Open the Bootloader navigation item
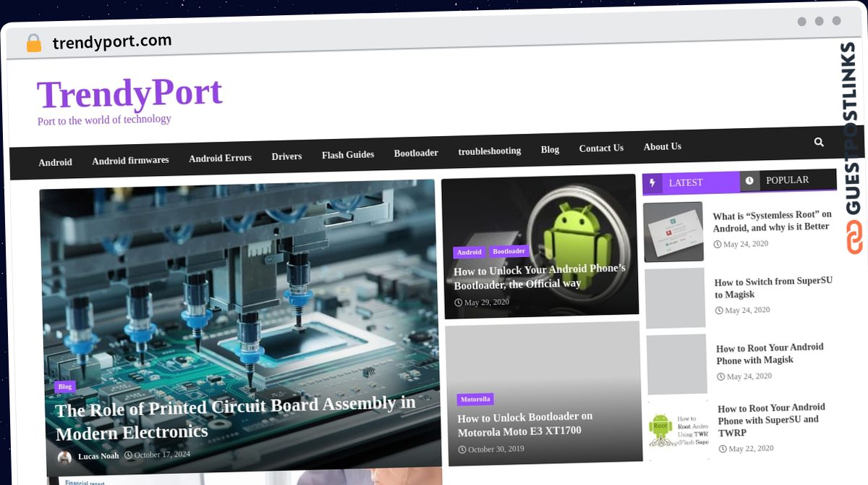868x485 pixels. coord(416,153)
